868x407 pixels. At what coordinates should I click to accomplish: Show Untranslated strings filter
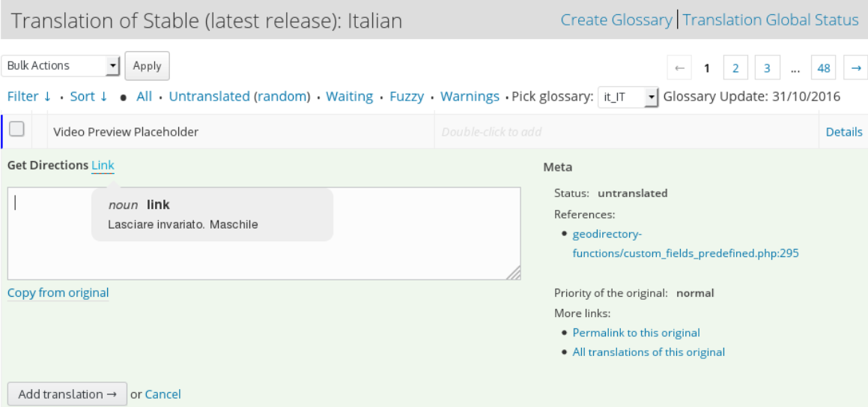pyautogui.click(x=209, y=97)
